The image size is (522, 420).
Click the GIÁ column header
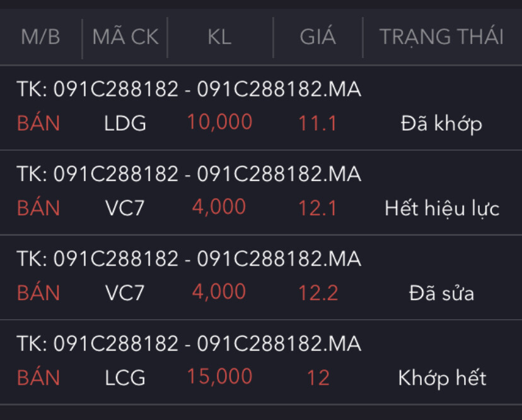pos(318,37)
